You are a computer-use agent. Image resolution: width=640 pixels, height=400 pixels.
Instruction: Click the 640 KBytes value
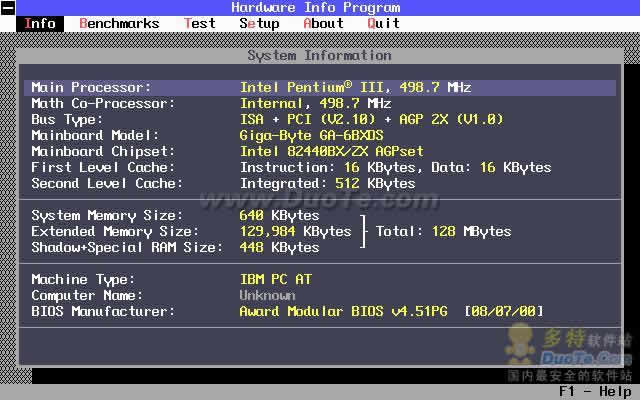[x=280, y=216]
